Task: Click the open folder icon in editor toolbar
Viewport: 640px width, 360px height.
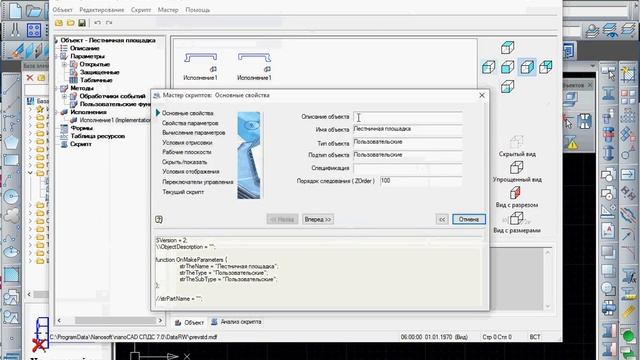Action: (x=71, y=23)
